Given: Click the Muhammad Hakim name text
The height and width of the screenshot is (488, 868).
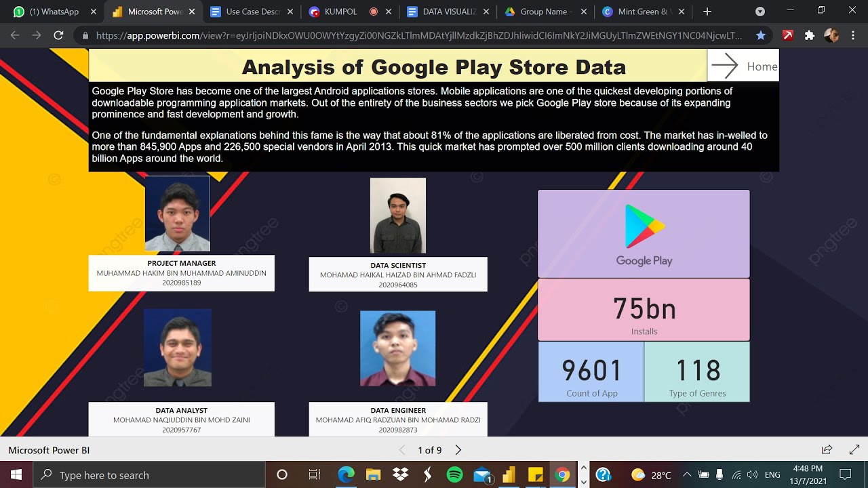Looking at the screenshot, I should tap(182, 273).
